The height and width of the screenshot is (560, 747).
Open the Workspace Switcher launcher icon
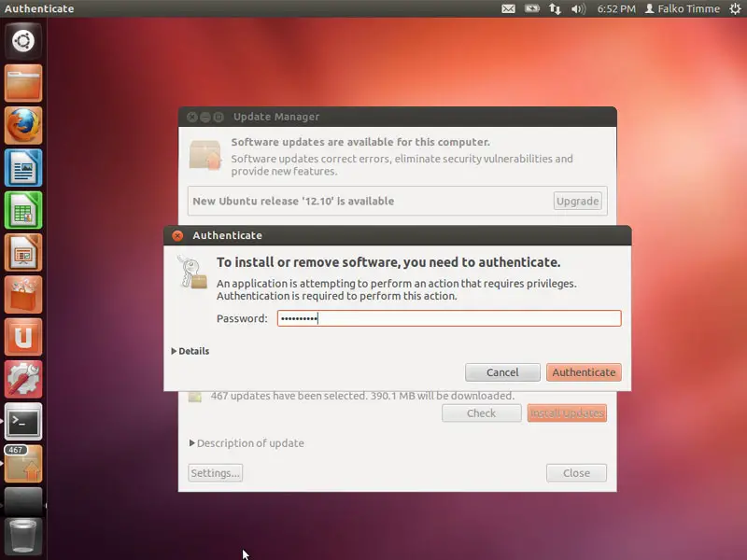pos(23,501)
